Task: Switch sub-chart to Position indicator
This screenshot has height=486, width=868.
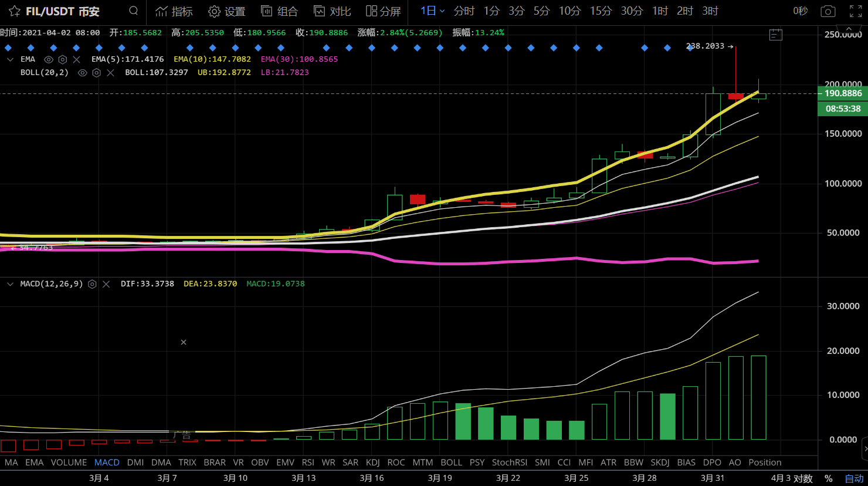Action: pos(765,463)
